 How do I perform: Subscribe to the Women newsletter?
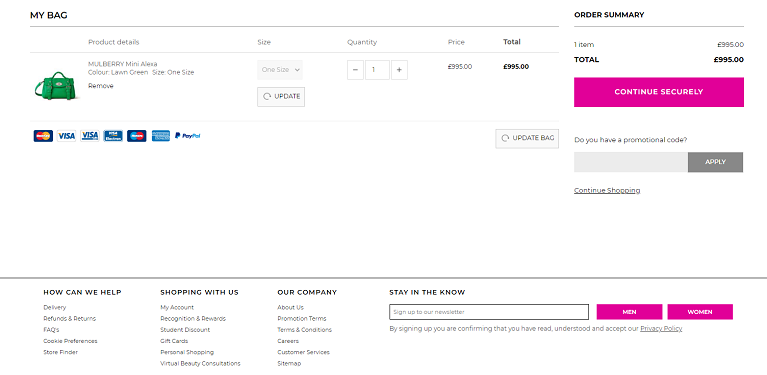click(x=700, y=312)
